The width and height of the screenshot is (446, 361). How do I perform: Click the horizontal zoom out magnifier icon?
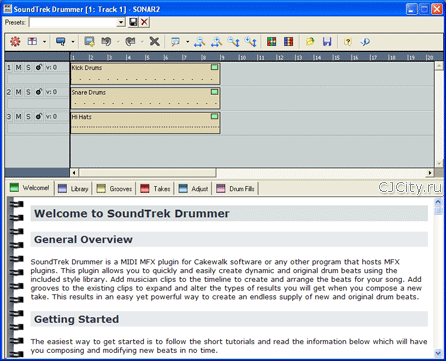click(200, 42)
